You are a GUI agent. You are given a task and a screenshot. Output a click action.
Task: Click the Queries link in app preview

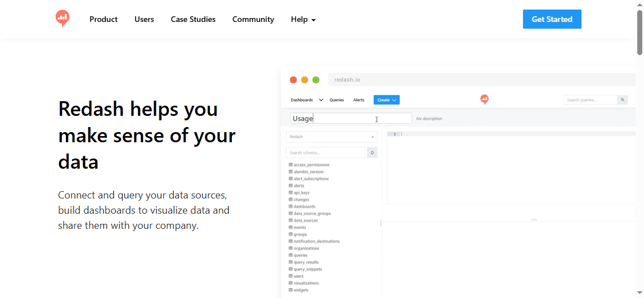coord(337,100)
